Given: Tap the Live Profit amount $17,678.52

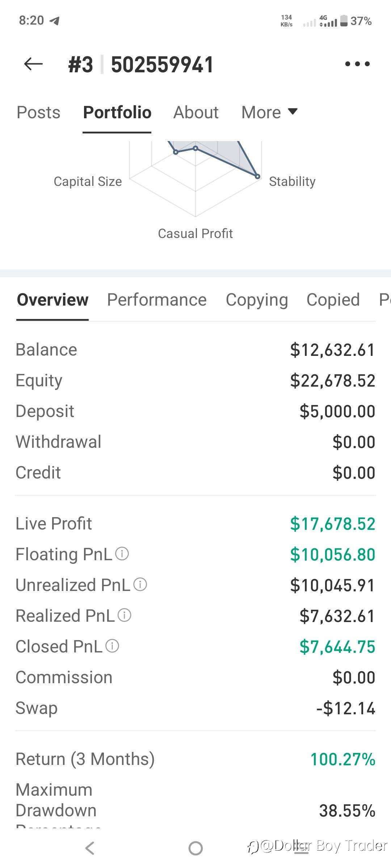Looking at the screenshot, I should click(x=333, y=524).
